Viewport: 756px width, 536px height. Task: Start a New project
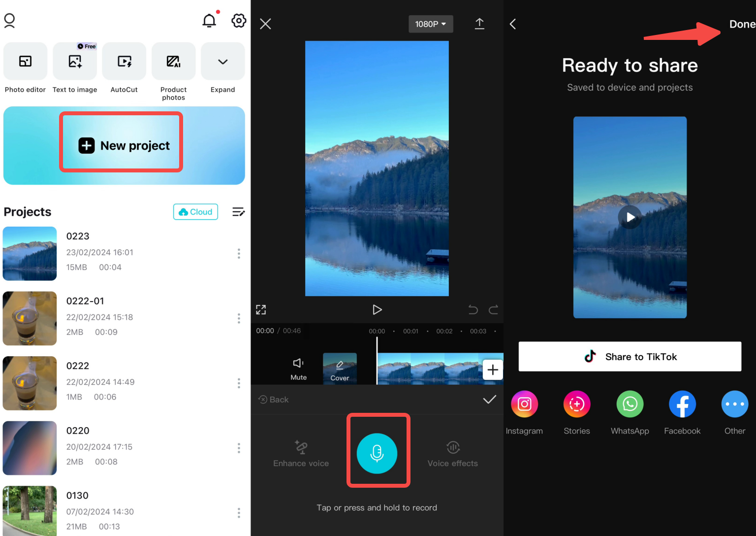tap(121, 145)
